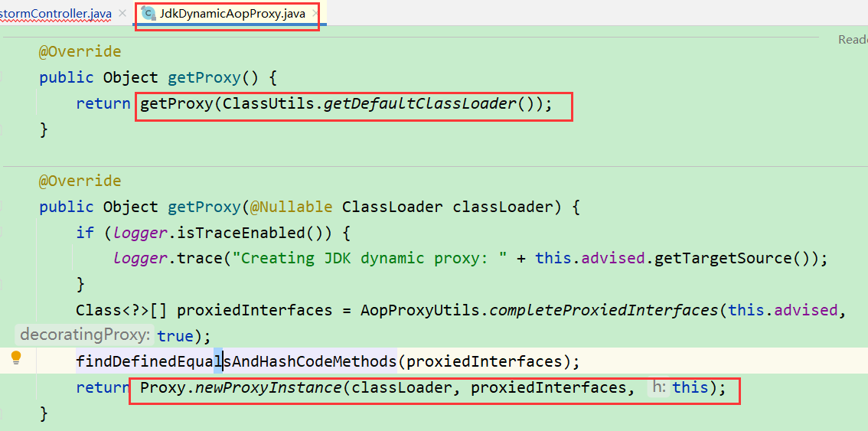
Task: Open the yellow lightbulb quick-fix icon
Action: [x=17, y=358]
